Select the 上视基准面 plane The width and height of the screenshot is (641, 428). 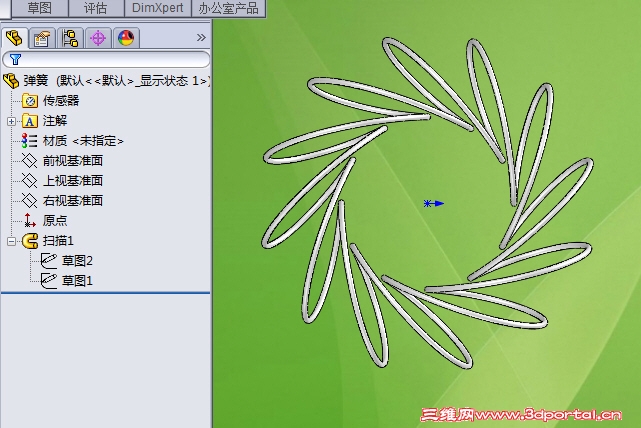(x=73, y=180)
